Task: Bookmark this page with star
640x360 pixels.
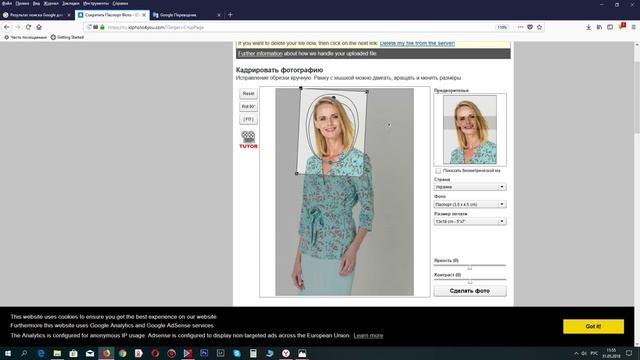Action: click(539, 27)
